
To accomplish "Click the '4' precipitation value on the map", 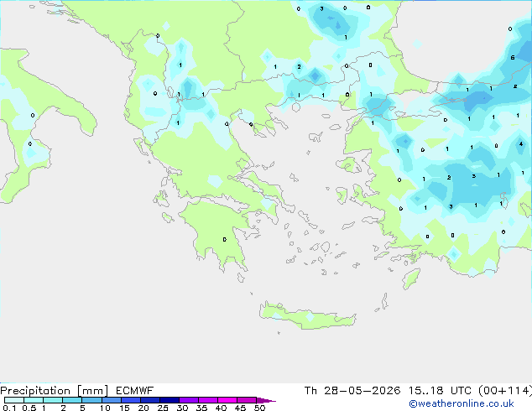I will click(x=521, y=144).
